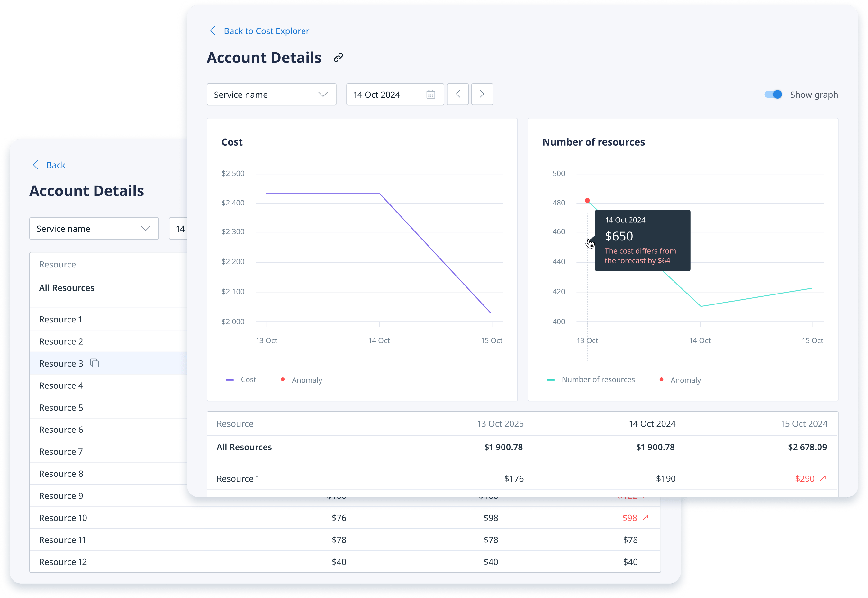
Task: Turn off the Show graph toggle
Action: [773, 95]
